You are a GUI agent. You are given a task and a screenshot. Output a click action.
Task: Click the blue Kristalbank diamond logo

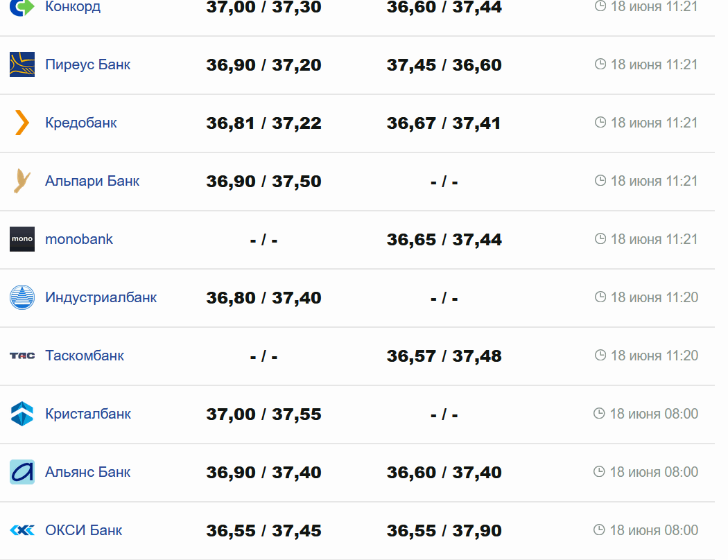pyautogui.click(x=22, y=414)
